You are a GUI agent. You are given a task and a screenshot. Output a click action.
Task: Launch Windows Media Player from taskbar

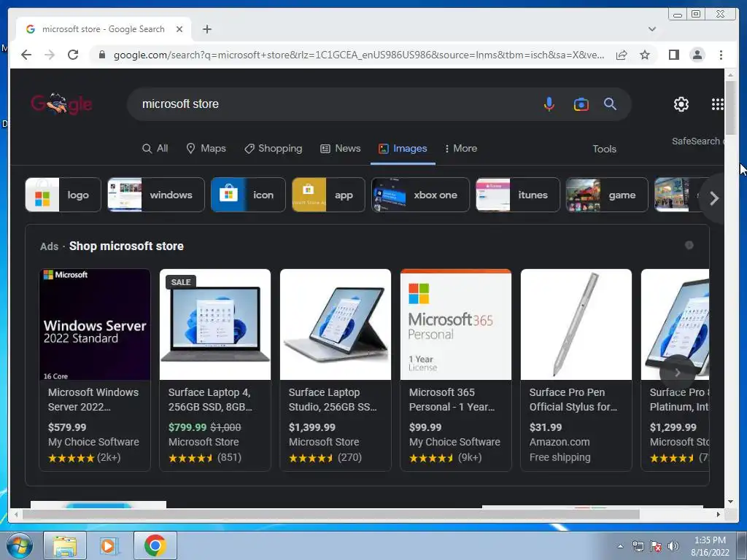[x=109, y=545]
